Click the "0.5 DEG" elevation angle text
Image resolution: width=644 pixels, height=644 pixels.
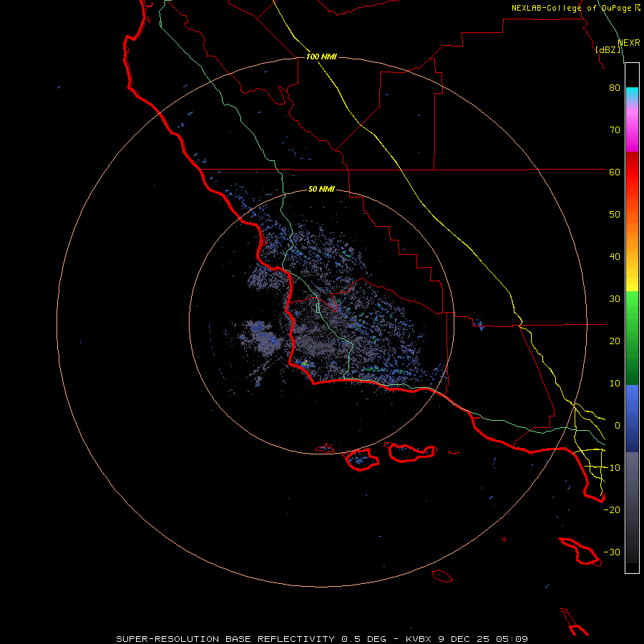click(x=364, y=639)
